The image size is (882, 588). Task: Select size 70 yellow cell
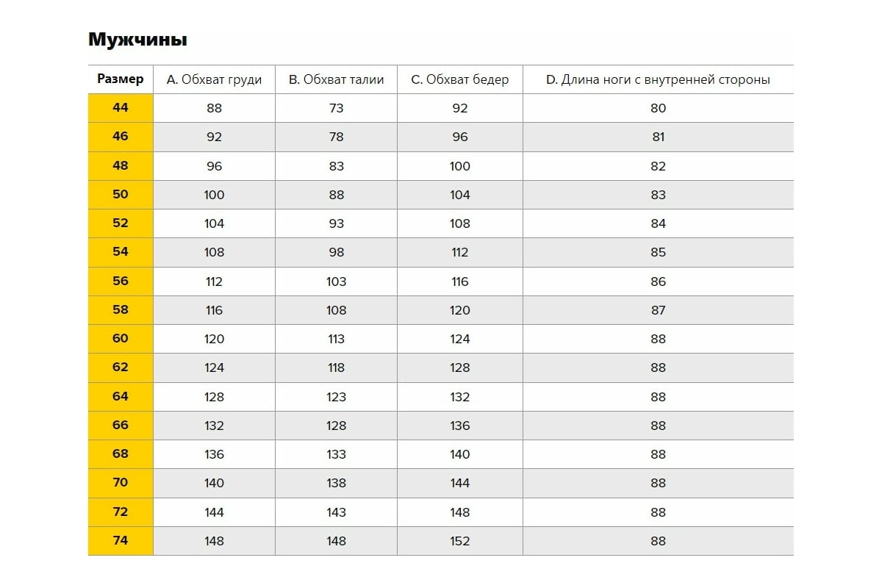121,483
